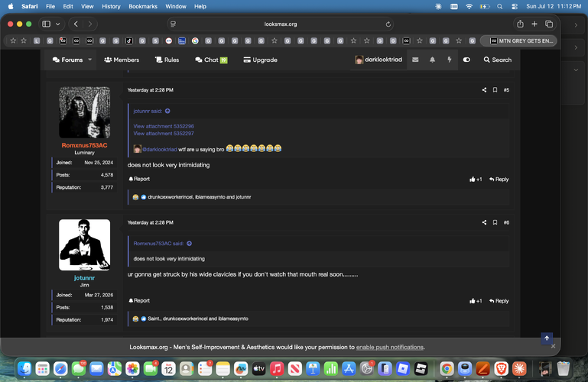Open the File menu
The image size is (588, 382).
[x=50, y=6]
